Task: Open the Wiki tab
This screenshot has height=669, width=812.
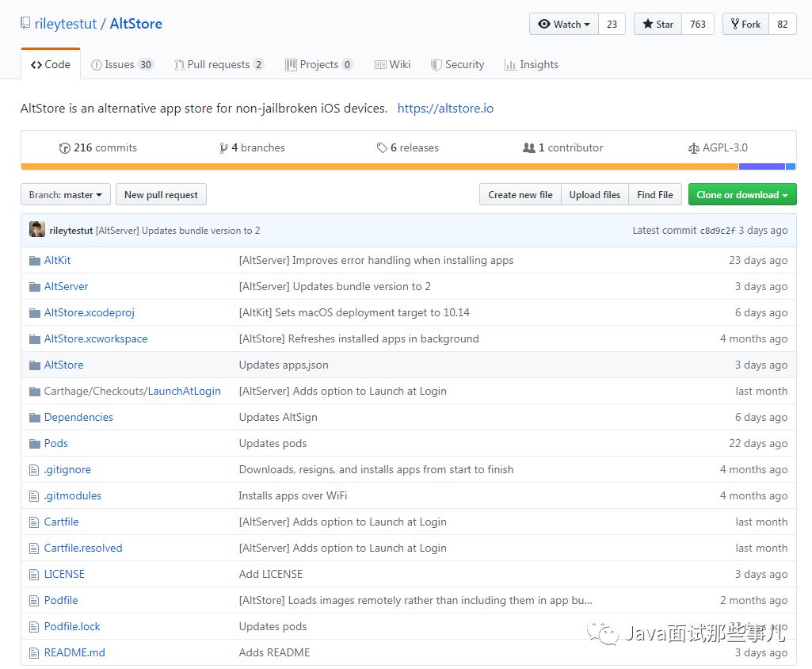Action: tap(393, 64)
